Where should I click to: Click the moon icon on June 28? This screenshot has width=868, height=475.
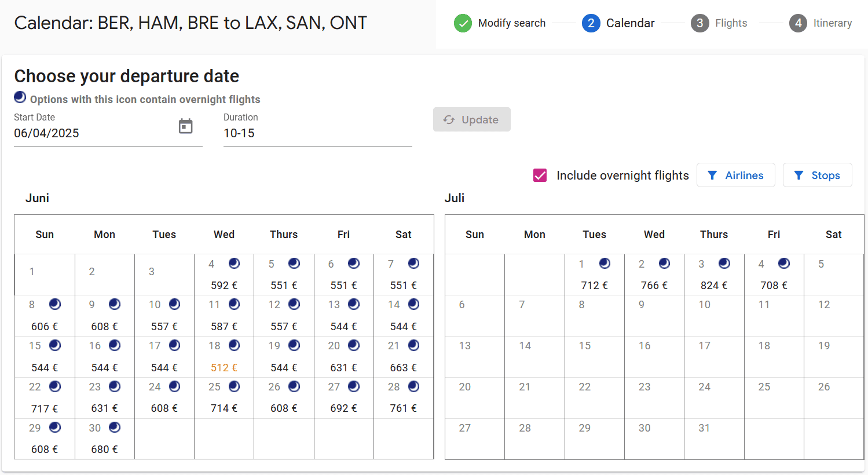413,386
